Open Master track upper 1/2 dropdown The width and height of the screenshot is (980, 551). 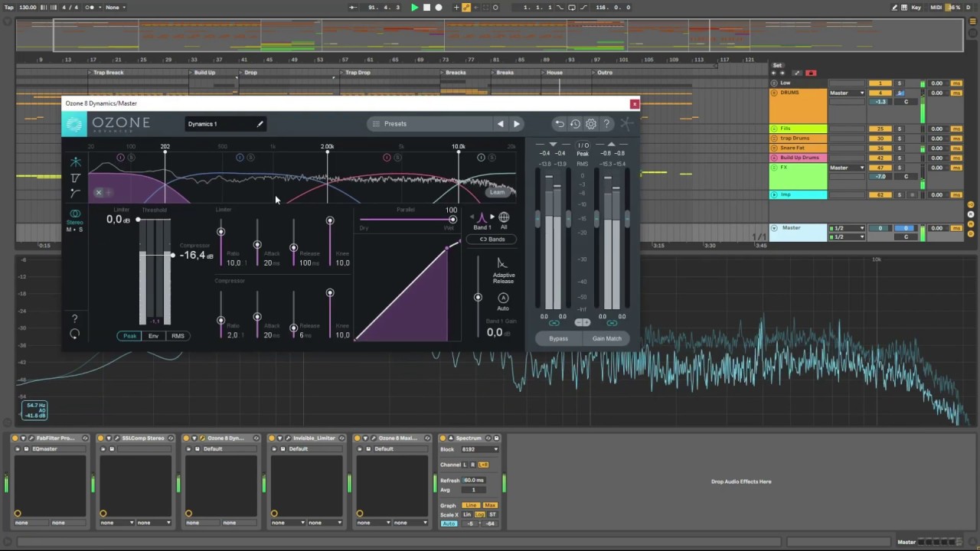pyautogui.click(x=848, y=228)
